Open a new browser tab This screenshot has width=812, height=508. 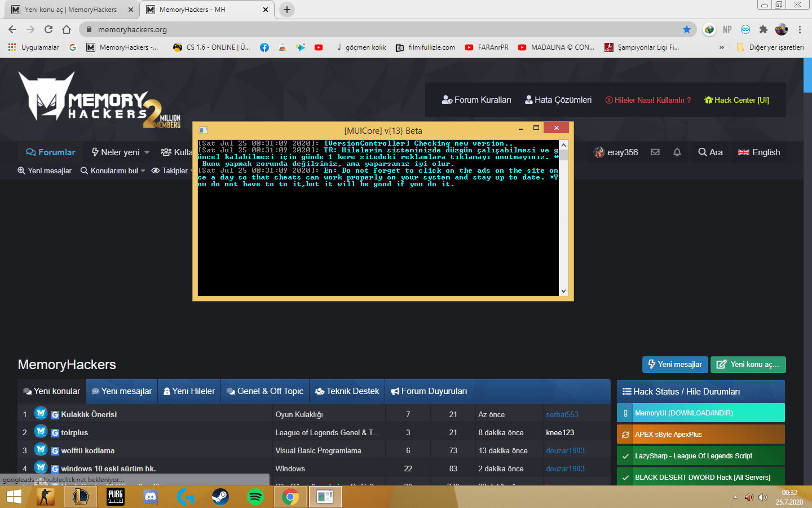(287, 10)
